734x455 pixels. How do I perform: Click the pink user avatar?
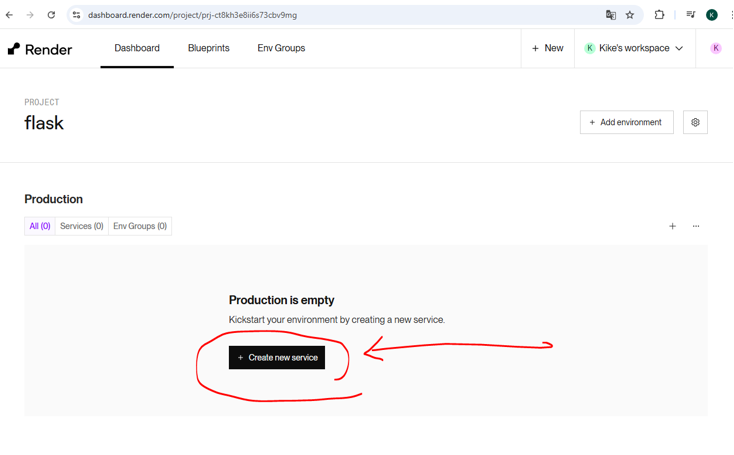click(x=715, y=48)
